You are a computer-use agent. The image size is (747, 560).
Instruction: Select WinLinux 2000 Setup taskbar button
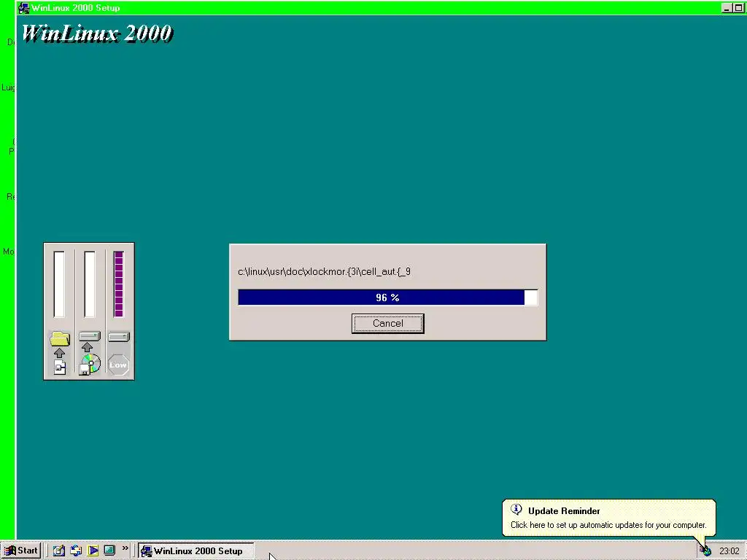tap(196, 551)
